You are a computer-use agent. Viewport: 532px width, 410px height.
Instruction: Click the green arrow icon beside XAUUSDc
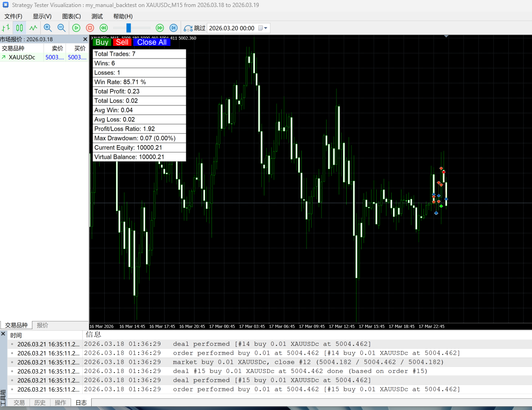pos(4,57)
